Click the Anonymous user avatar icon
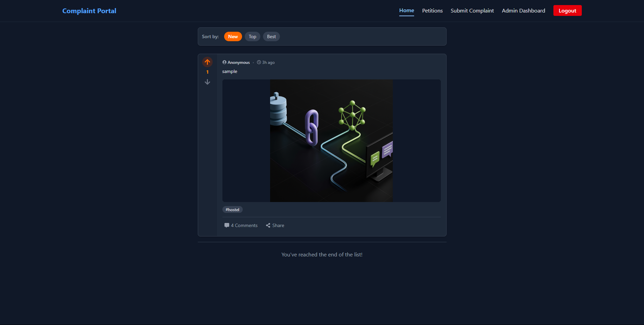 coord(224,62)
